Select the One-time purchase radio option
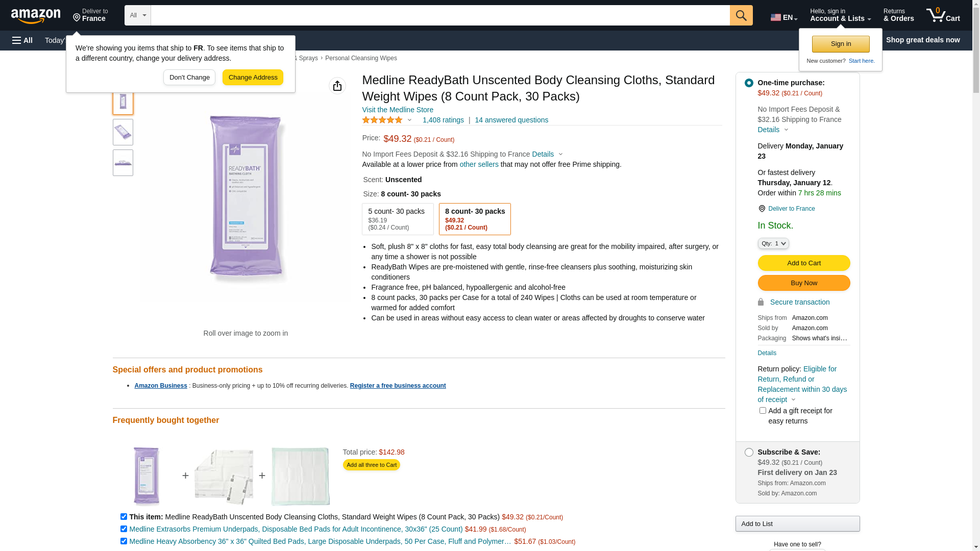 (749, 83)
